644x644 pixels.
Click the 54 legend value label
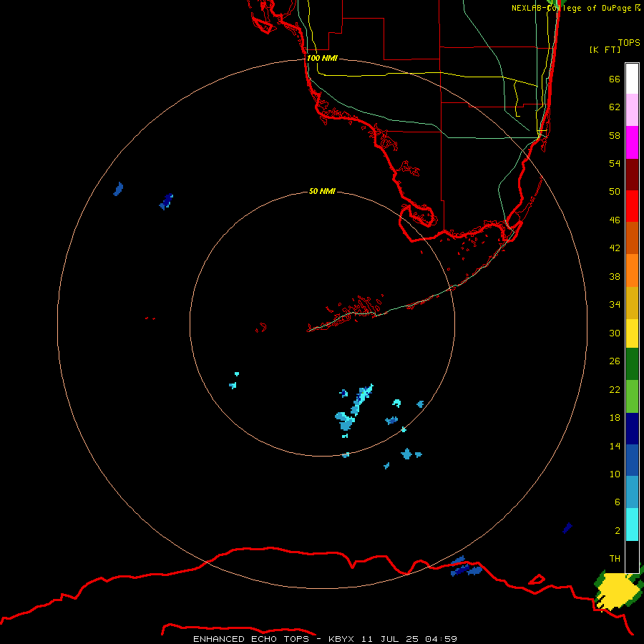(x=615, y=163)
